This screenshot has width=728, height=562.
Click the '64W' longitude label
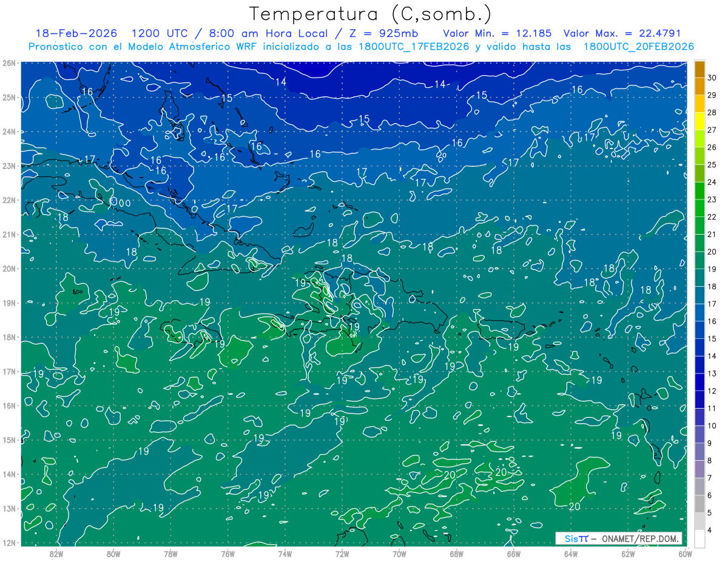coord(571,554)
